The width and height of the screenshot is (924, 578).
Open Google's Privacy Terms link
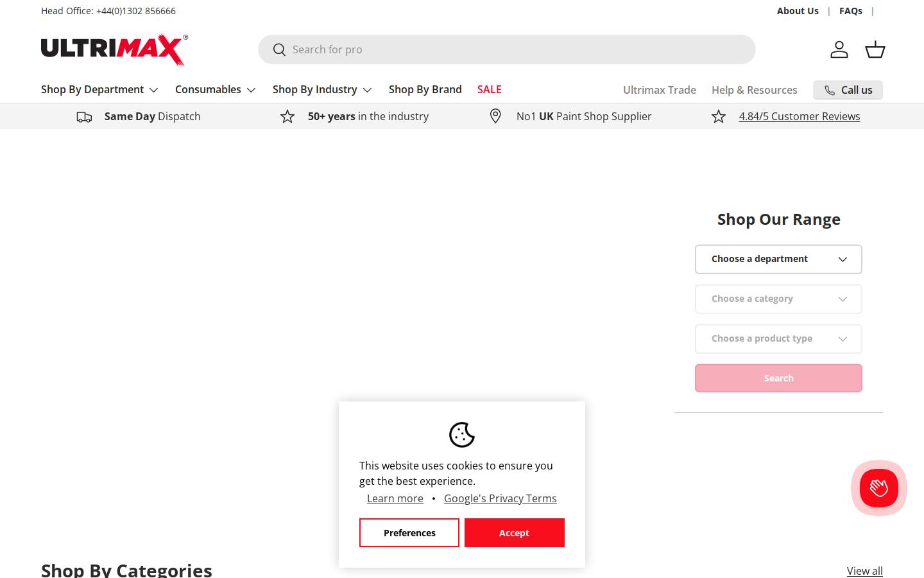click(501, 499)
